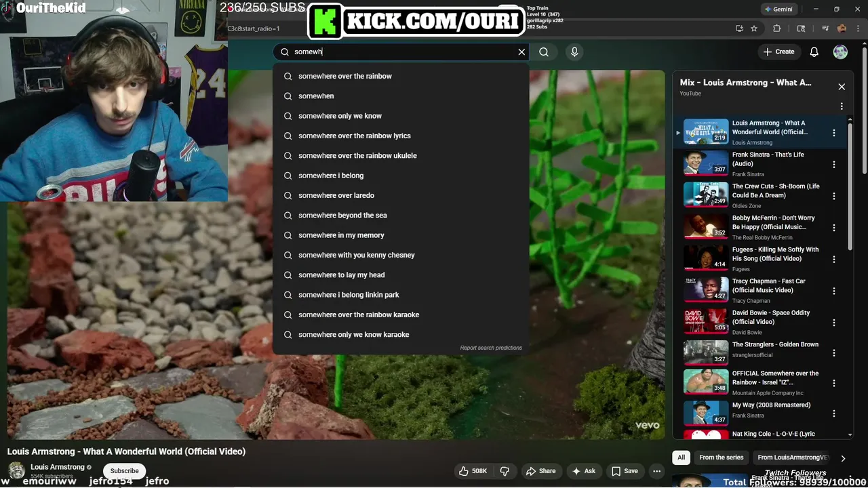Select the 'All' filter chip

[x=681, y=457]
